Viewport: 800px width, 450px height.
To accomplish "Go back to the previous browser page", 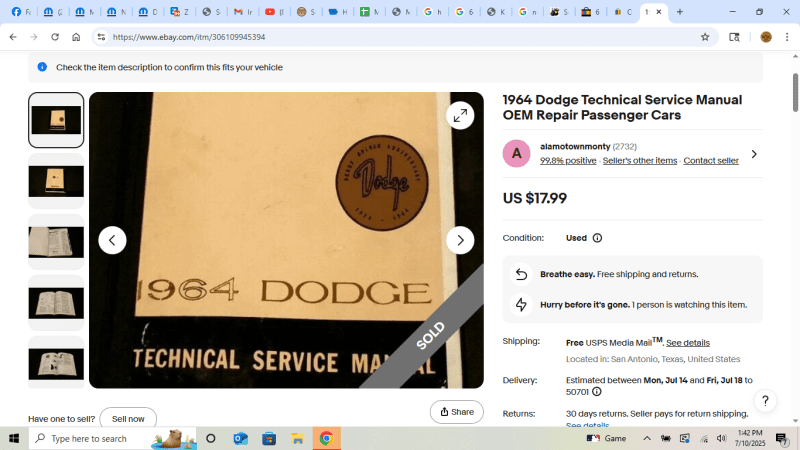I will pyautogui.click(x=13, y=37).
